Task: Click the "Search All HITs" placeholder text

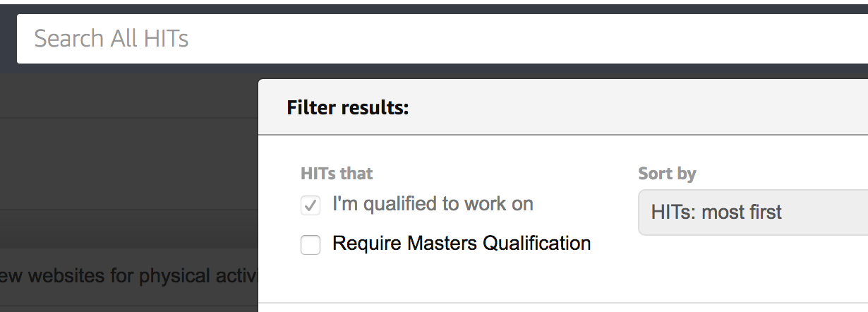Action: tap(111, 38)
